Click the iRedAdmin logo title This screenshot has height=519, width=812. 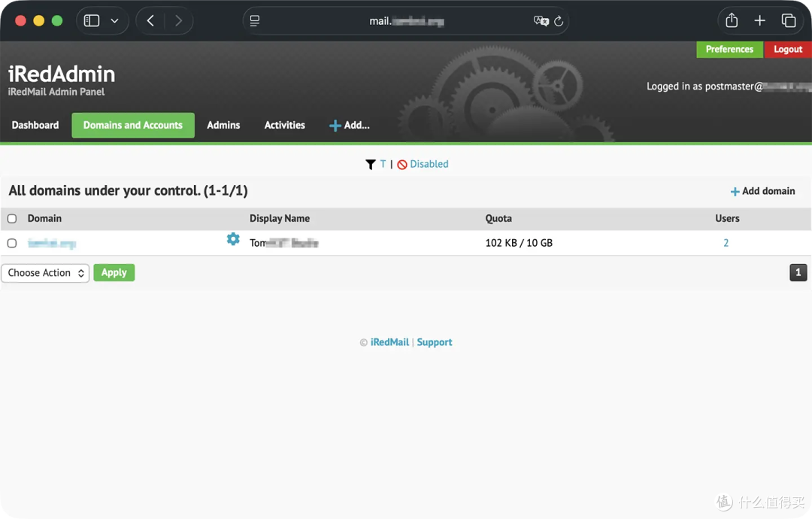[62, 74]
